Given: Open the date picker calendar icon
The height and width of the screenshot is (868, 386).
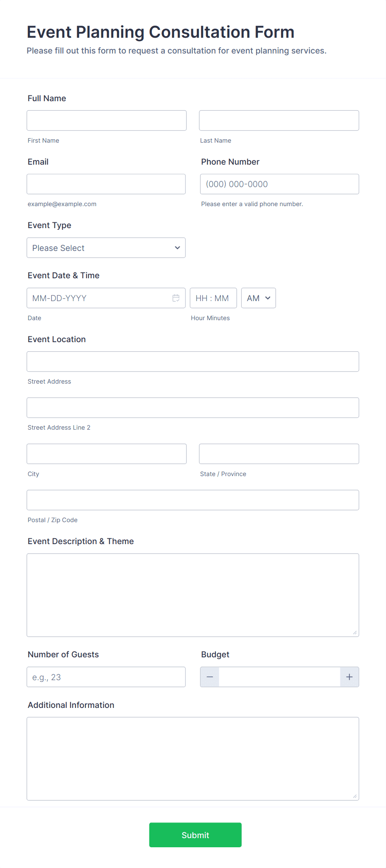Looking at the screenshot, I should click(176, 298).
